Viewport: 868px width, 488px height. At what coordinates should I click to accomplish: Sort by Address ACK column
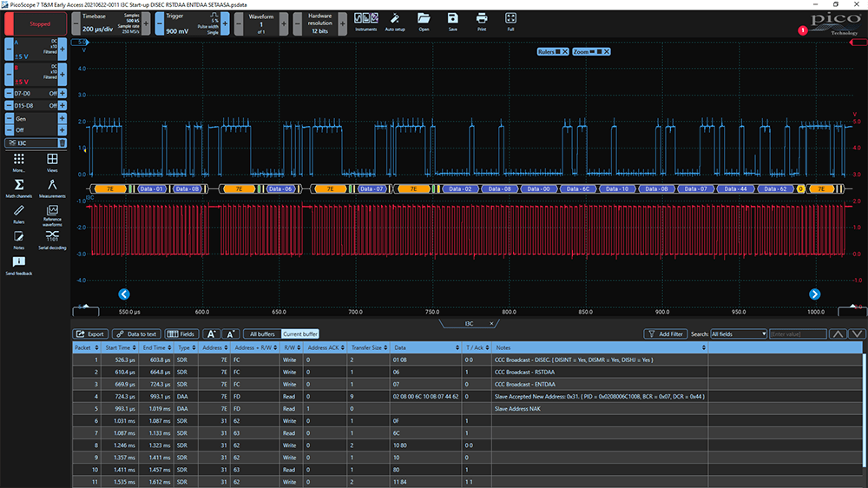(325, 348)
